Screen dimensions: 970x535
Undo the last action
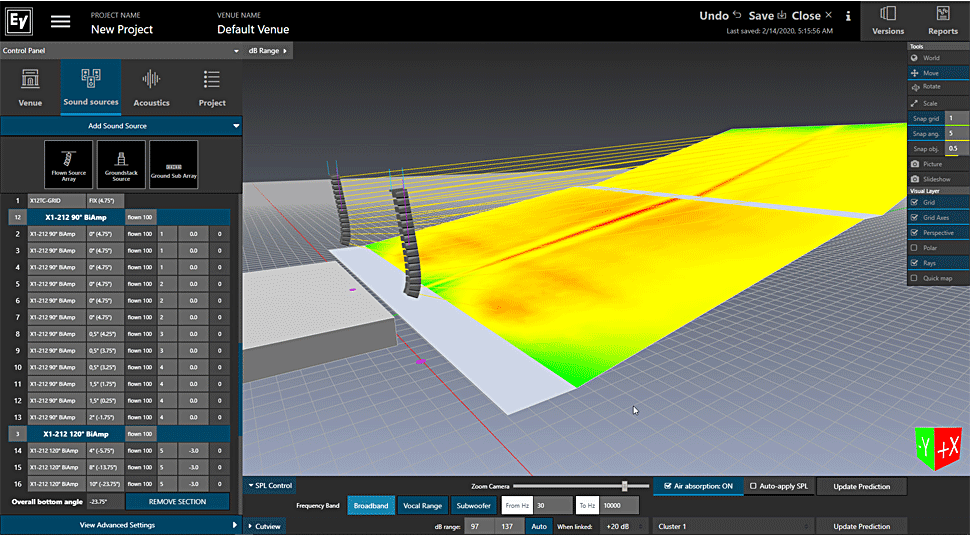click(x=720, y=15)
